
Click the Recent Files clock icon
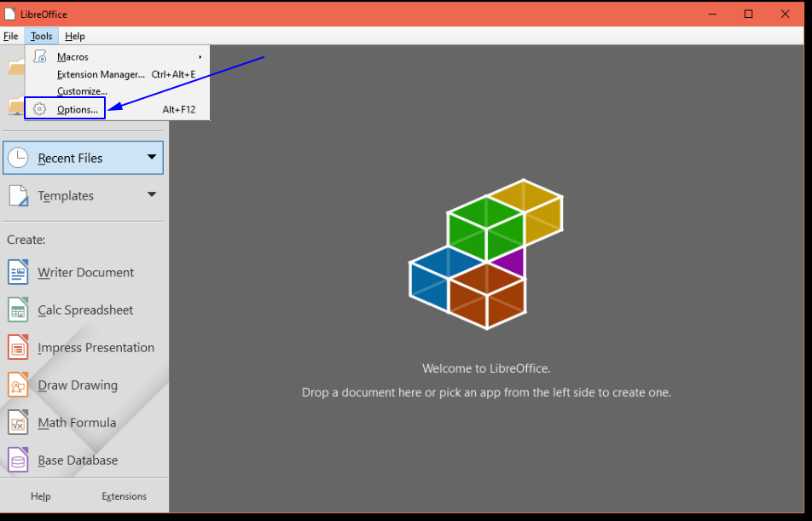(x=18, y=158)
